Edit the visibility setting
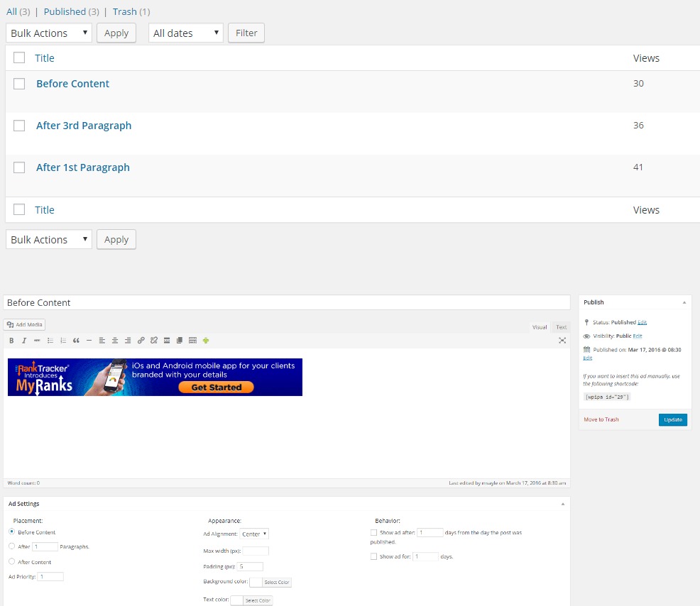Image resolution: width=700 pixels, height=606 pixels. 638,336
